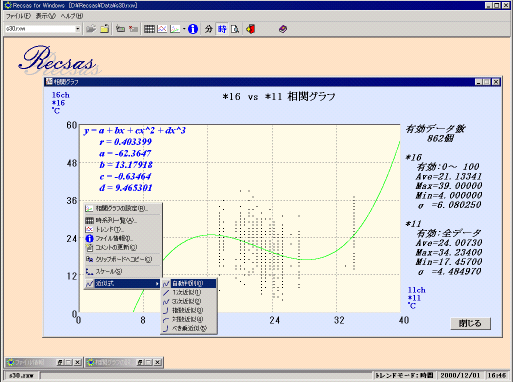
Task: Open trend graph via toolbar chart icon
Action: coord(162,29)
